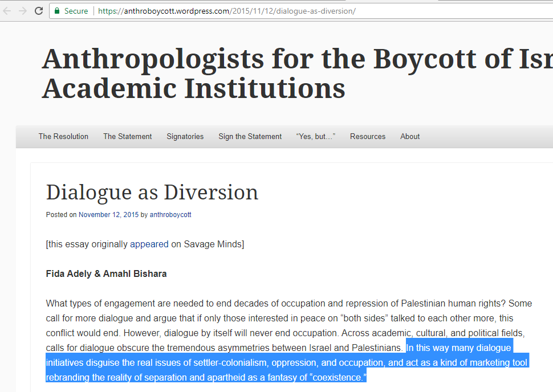Click the green Secure padlock icon
This screenshot has height=392, width=553.
[57, 11]
